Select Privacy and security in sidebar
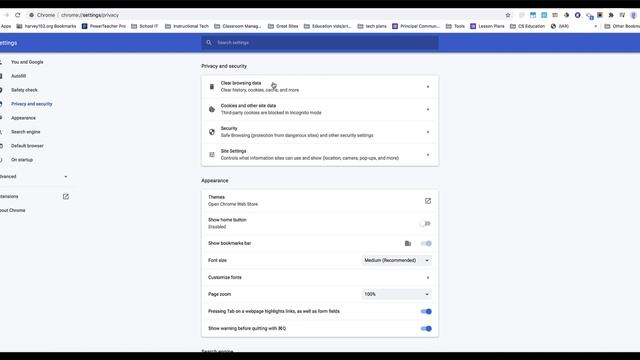The width and height of the screenshot is (640, 360). 31,104
